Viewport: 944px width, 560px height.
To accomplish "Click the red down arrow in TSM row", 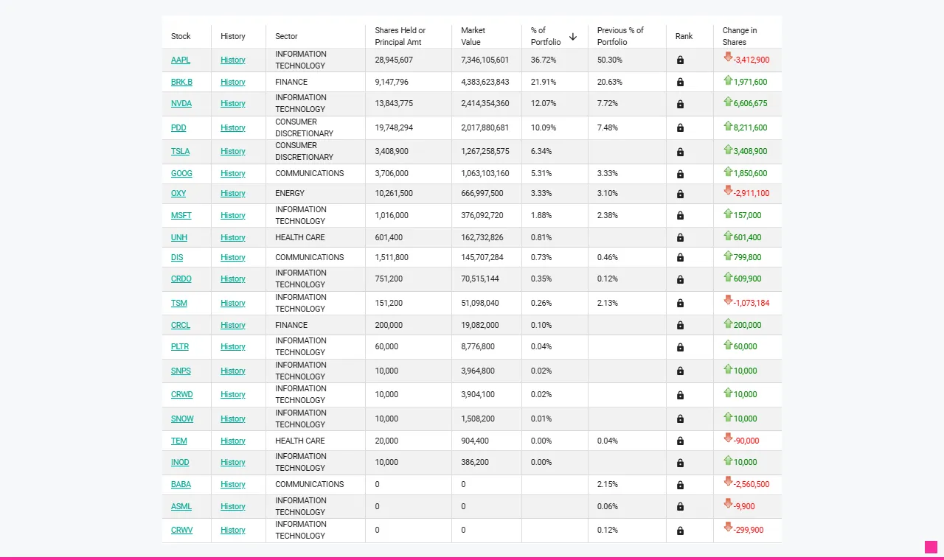I will pos(728,301).
